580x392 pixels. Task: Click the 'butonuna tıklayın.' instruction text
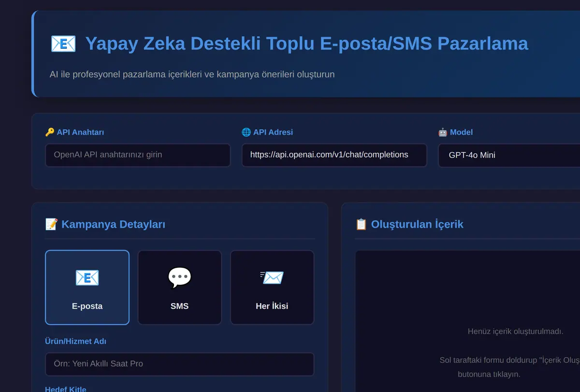(x=489, y=375)
